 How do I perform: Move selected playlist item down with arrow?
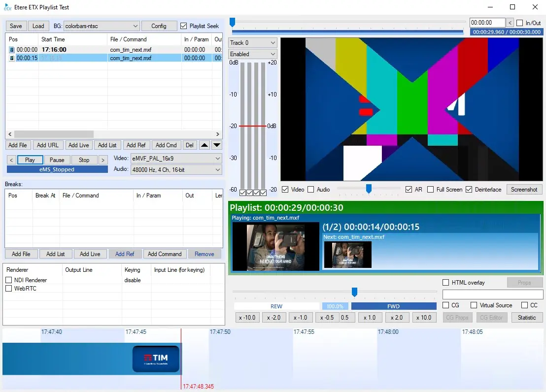click(217, 145)
